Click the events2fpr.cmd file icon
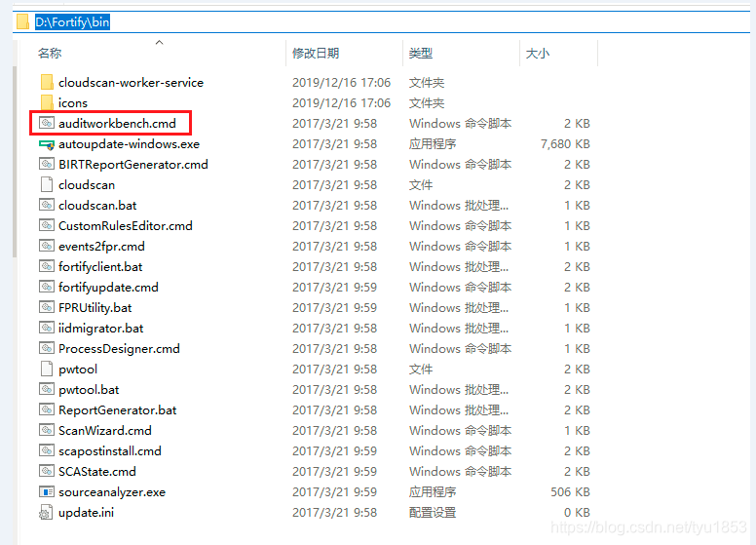Image resolution: width=756 pixels, height=545 pixels. (47, 246)
